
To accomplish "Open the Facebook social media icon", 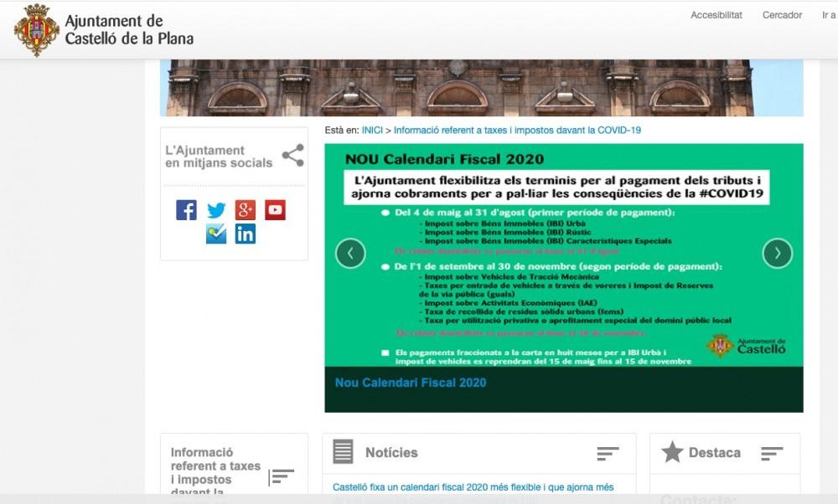I will (186, 210).
